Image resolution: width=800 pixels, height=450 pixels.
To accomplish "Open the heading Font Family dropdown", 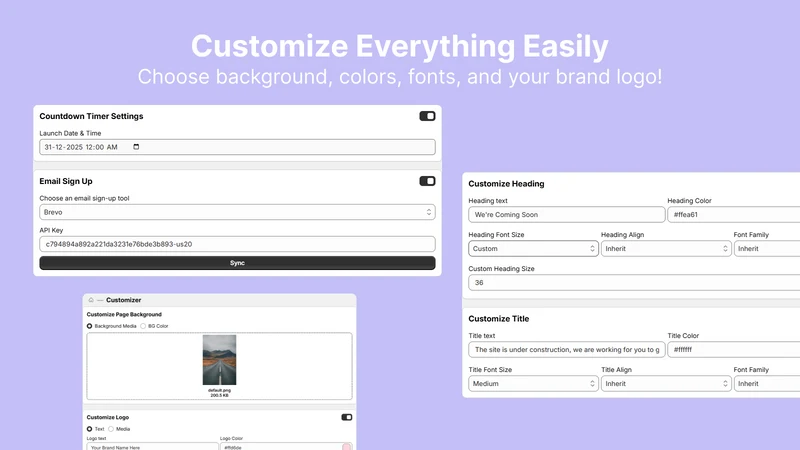I will (x=767, y=248).
